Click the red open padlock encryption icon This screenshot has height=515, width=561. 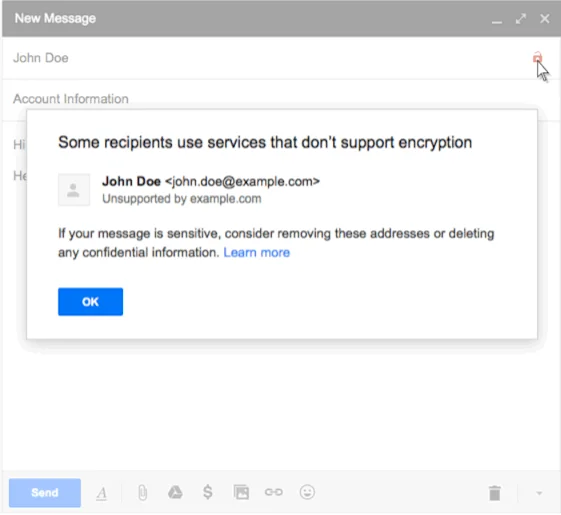[537, 57]
